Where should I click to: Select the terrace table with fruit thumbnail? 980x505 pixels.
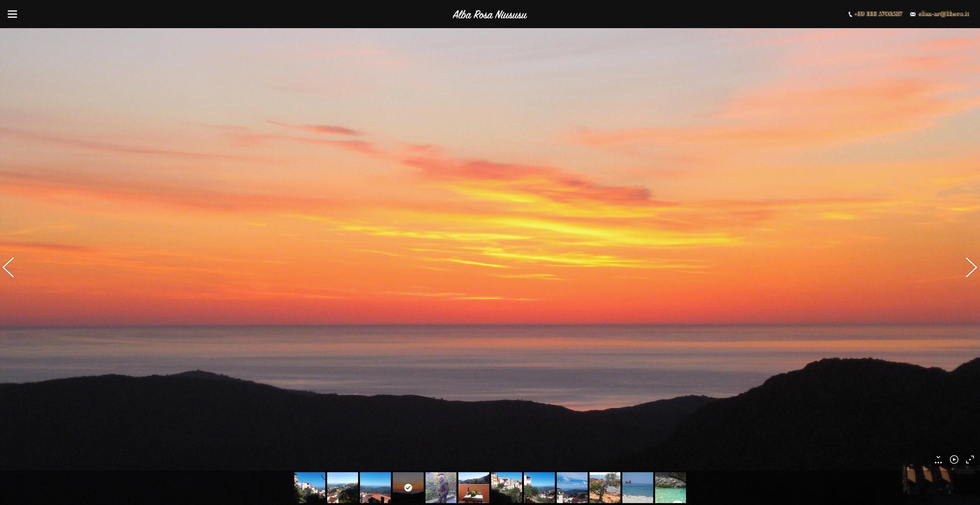coord(474,488)
